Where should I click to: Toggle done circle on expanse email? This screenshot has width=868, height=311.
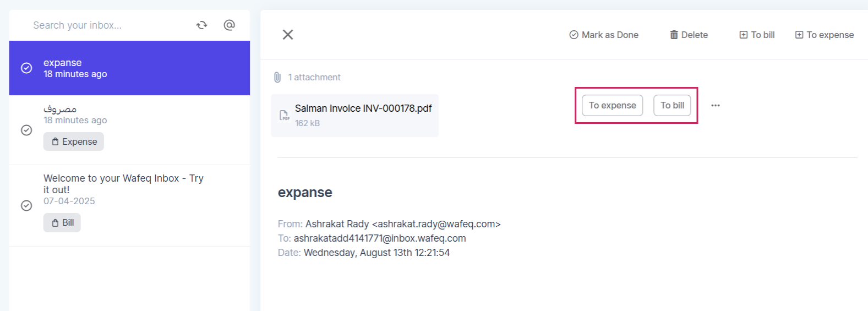(x=26, y=68)
